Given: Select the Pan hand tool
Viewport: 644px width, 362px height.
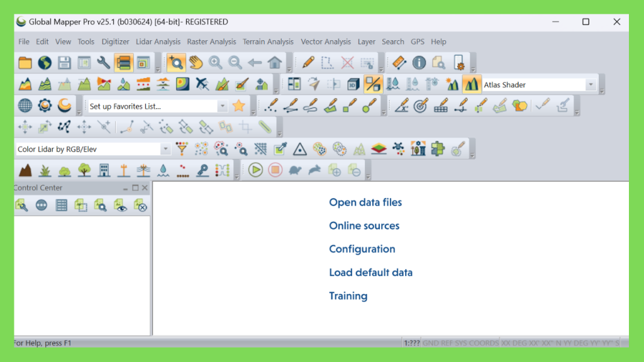Looking at the screenshot, I should 196,63.
